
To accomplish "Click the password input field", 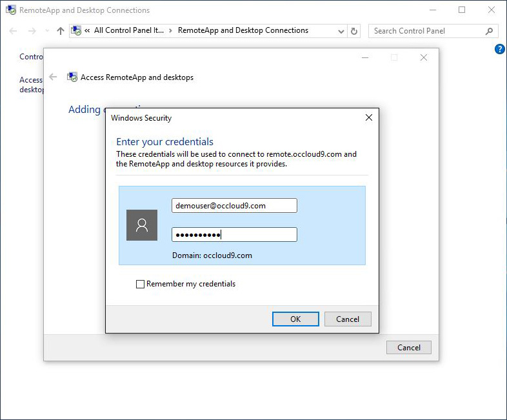I will tap(234, 234).
